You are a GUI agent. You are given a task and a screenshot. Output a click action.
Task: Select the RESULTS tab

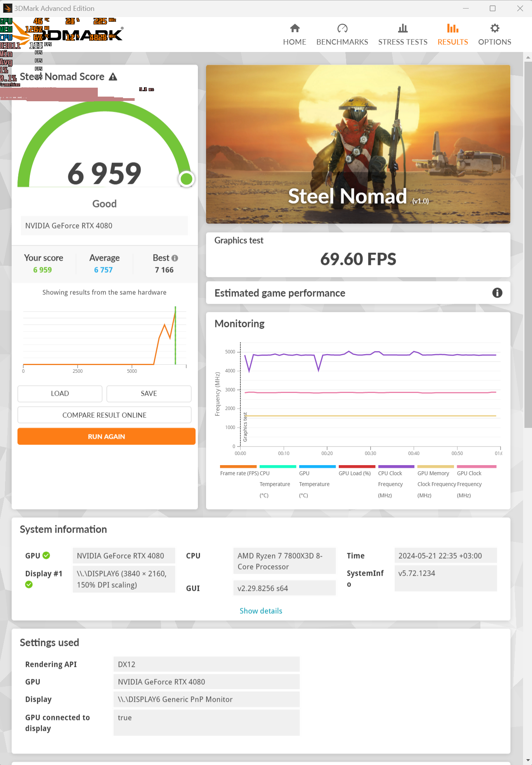pos(452,35)
